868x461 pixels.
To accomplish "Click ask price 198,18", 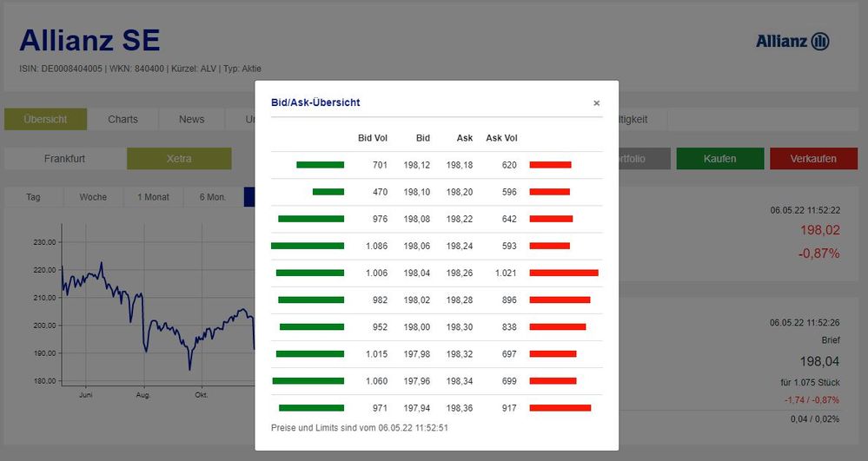I will [460, 165].
